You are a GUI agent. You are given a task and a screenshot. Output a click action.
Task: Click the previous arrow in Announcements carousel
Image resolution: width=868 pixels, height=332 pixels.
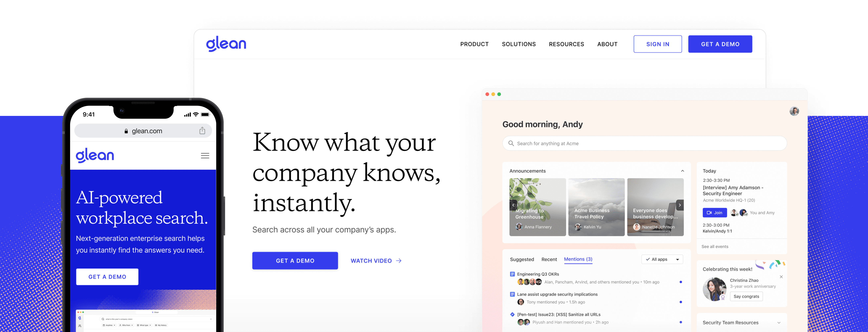pos(513,205)
